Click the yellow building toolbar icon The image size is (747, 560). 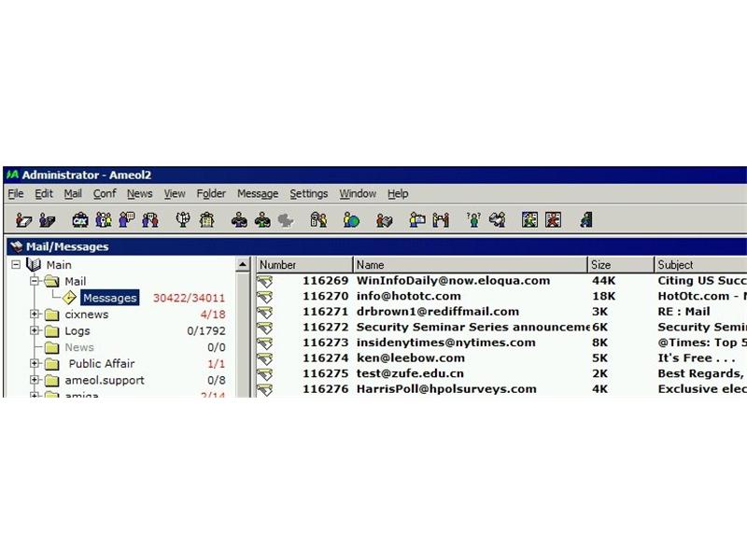[206, 220]
